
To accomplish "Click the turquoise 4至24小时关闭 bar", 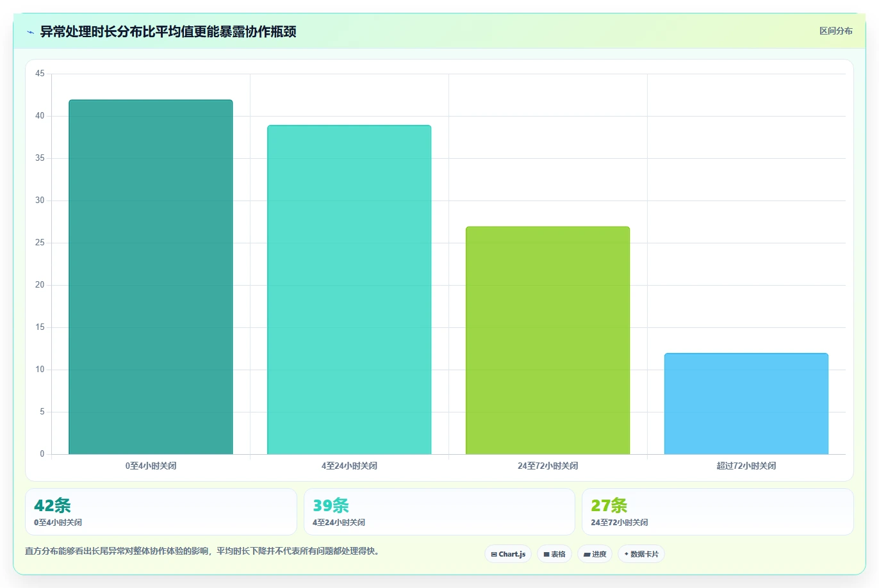I will coord(349,290).
